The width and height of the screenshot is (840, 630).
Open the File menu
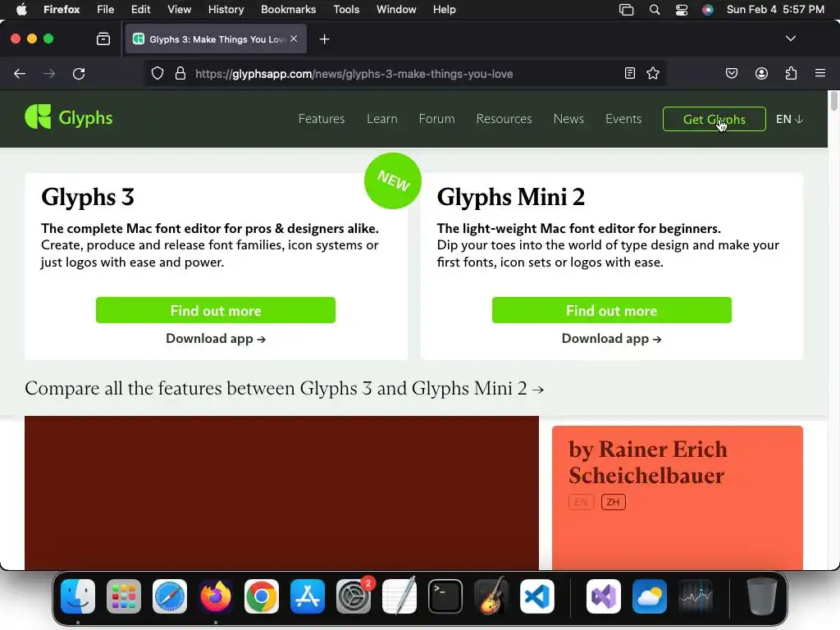(x=106, y=10)
